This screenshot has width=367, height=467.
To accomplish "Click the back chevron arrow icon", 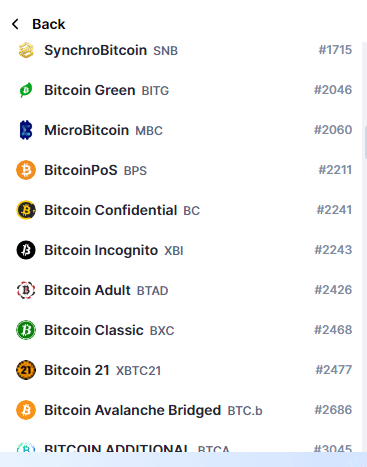I will [15, 24].
